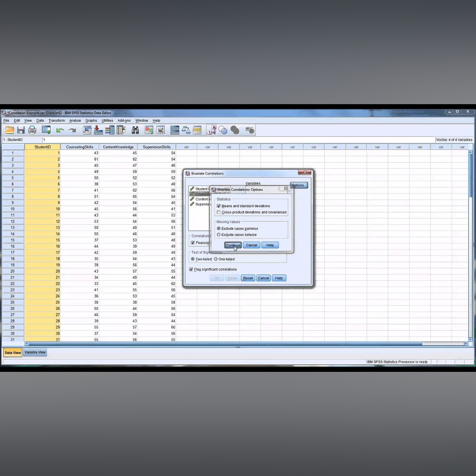The height and width of the screenshot is (476, 476).
Task: Switch to the Variable View tab
Action: (x=35, y=352)
